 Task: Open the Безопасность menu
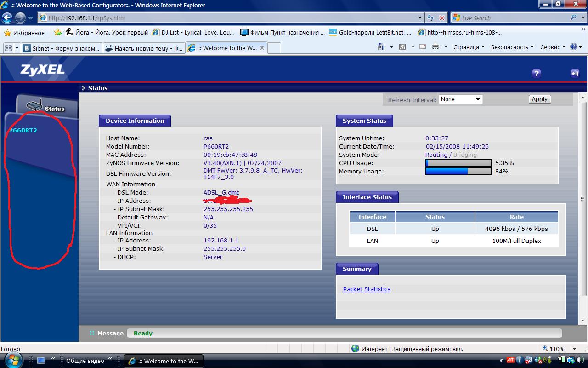pos(512,47)
